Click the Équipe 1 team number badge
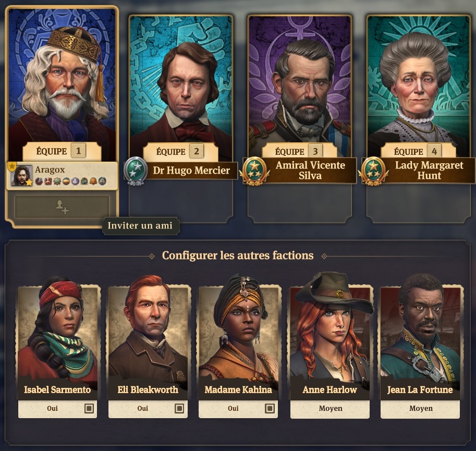 coord(78,151)
